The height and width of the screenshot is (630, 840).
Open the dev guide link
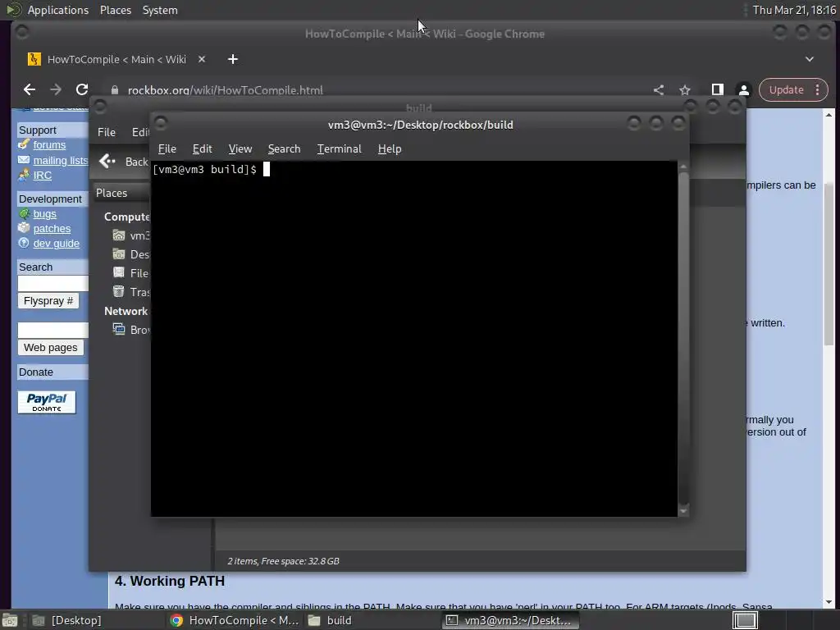pyautogui.click(x=57, y=243)
